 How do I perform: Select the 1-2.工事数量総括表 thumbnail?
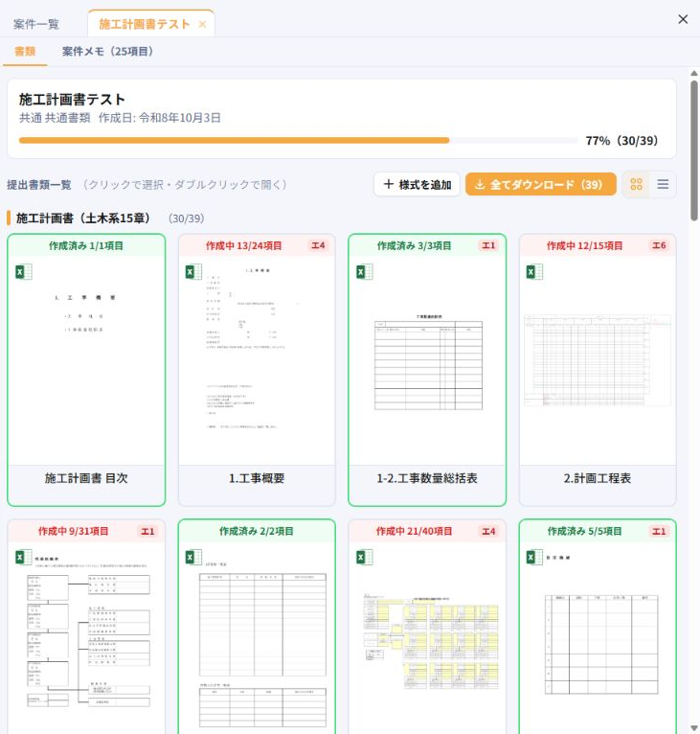click(427, 360)
